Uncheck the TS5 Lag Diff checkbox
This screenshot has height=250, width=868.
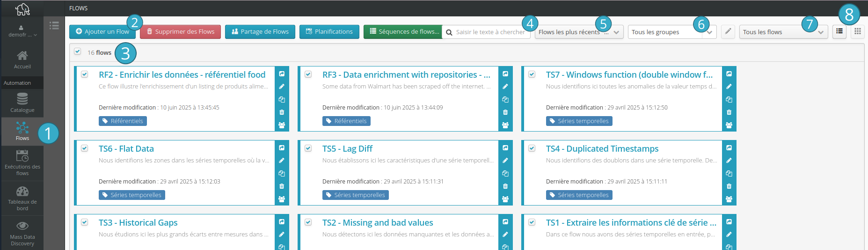coord(308,148)
